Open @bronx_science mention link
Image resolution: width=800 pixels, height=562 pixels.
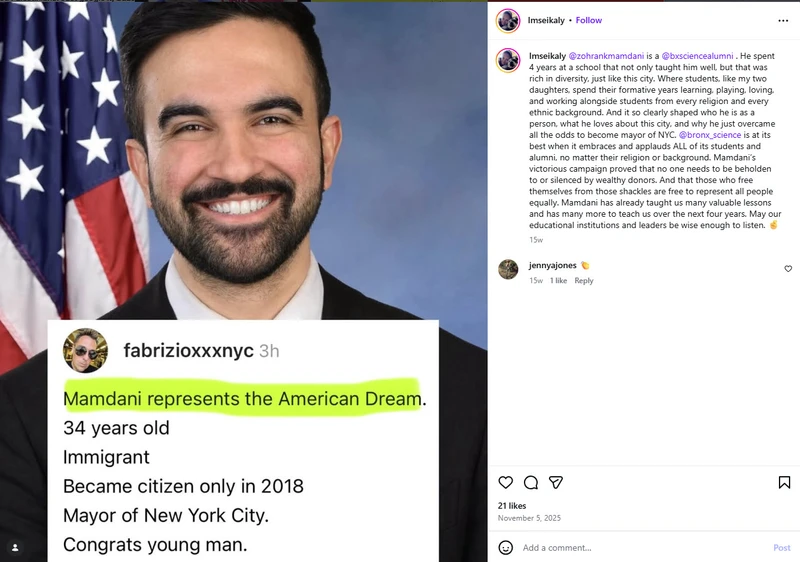pos(710,135)
